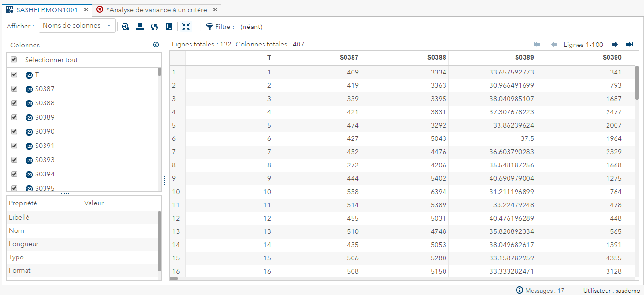Screen dimensions: 644x295
Task: Maximize the table to full screen view
Action: click(x=186, y=27)
